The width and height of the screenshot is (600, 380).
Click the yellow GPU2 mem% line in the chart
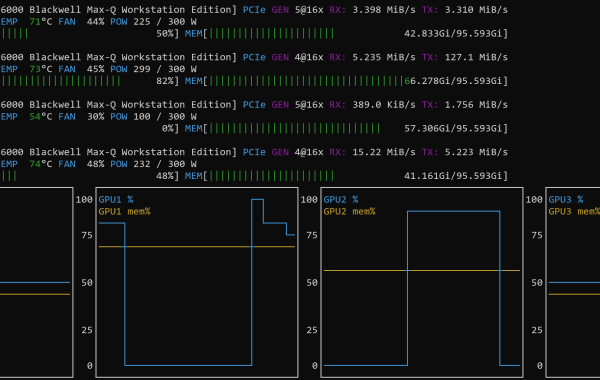[422, 271]
